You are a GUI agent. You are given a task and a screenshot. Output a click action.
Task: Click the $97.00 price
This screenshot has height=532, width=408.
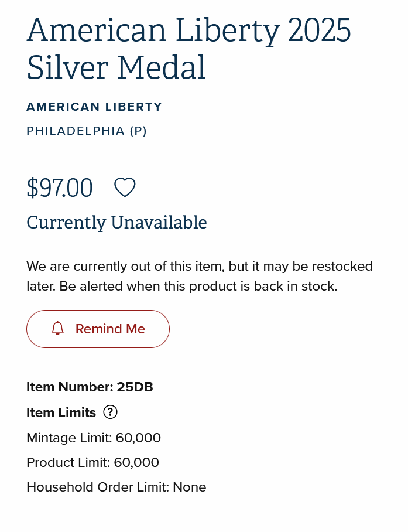point(60,188)
